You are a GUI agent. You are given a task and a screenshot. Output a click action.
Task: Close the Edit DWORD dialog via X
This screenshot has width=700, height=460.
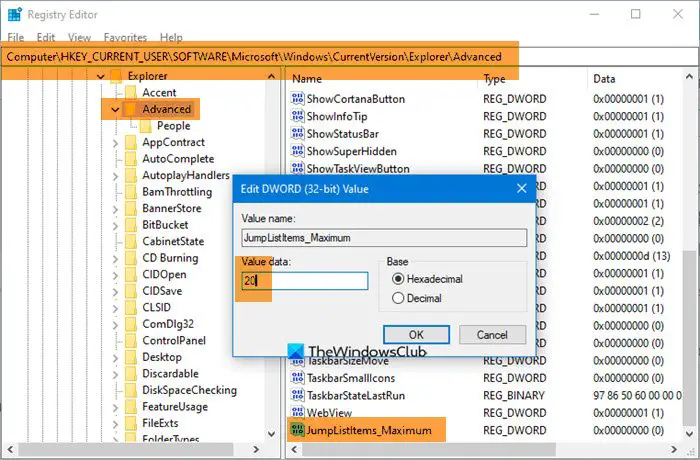(521, 188)
